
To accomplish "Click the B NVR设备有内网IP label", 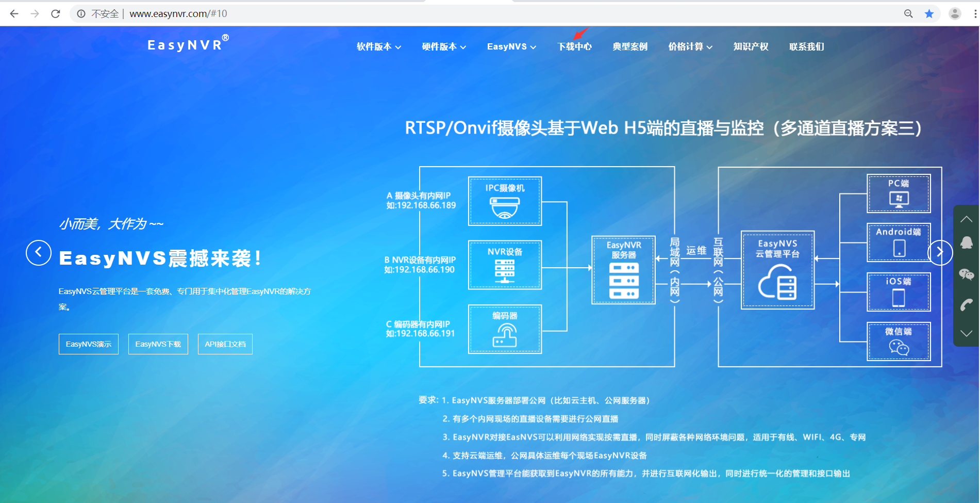I will [x=420, y=265].
